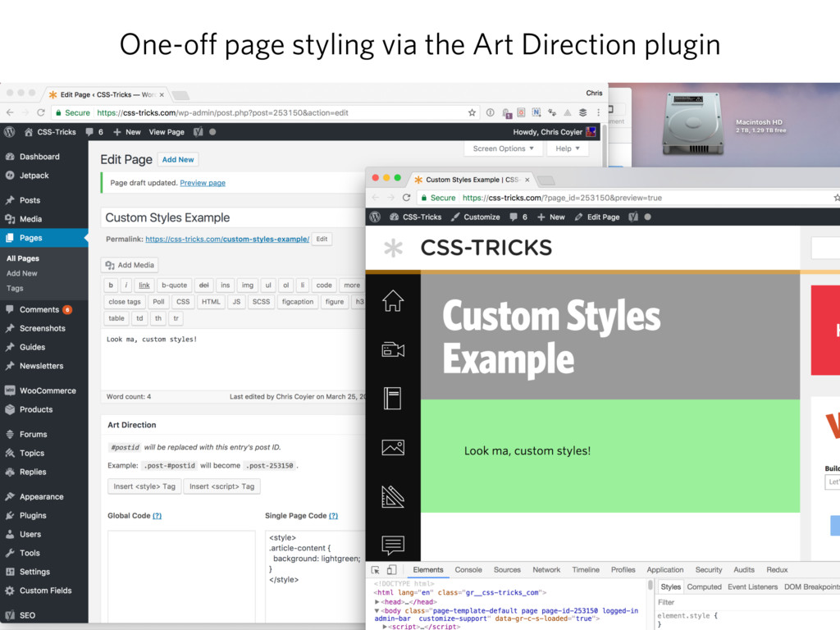Click the address bar of the preview window

[622, 198]
